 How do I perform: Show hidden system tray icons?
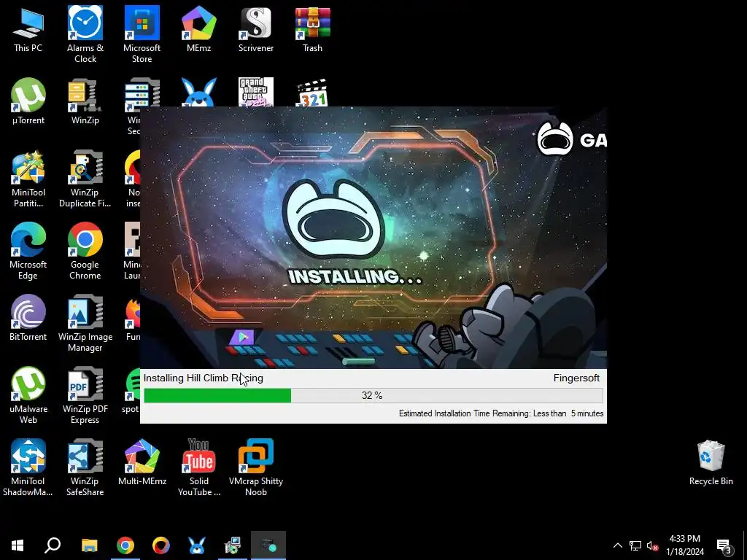pos(617,545)
